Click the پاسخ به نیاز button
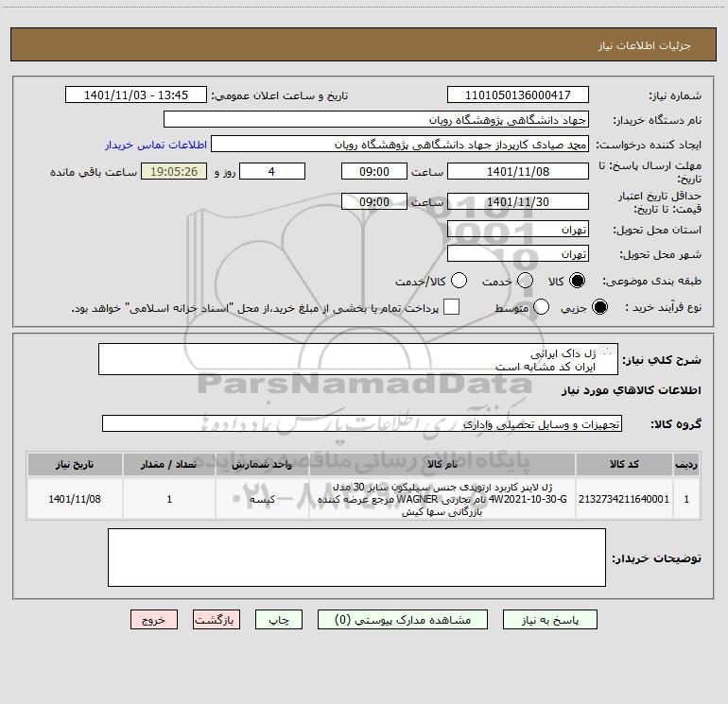 coord(549,620)
